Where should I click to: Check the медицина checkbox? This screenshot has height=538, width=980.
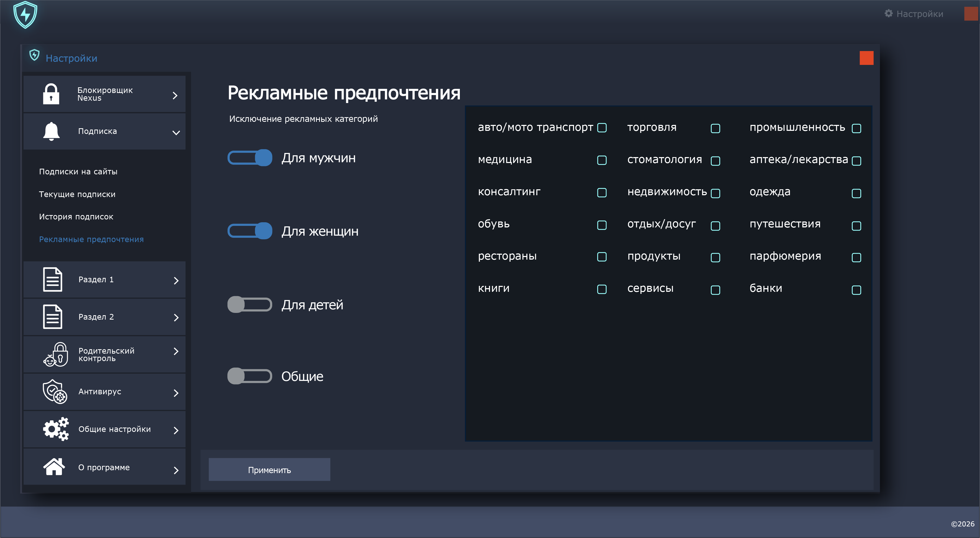pyautogui.click(x=602, y=160)
